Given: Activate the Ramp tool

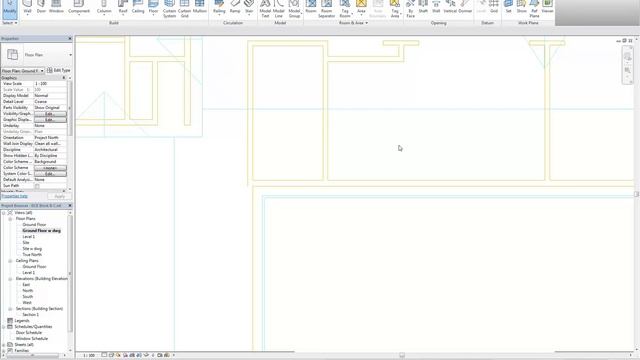Looking at the screenshot, I should [x=235, y=7].
